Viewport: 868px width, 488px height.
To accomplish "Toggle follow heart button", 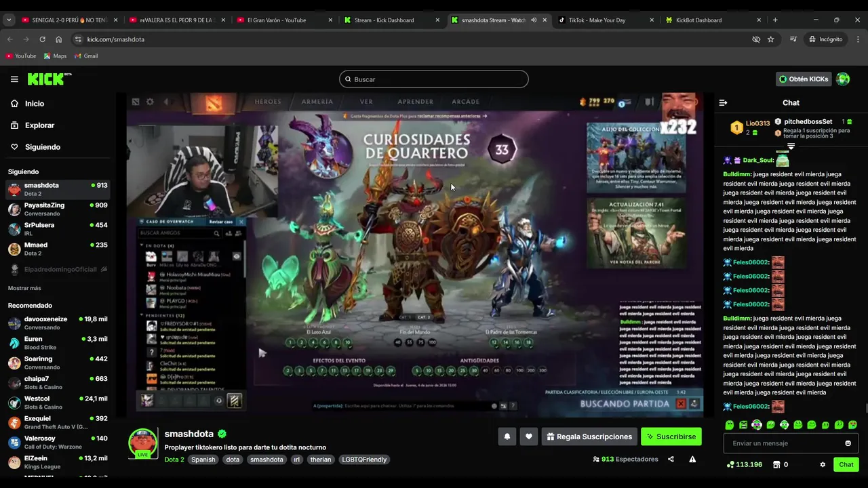I will 529,436.
